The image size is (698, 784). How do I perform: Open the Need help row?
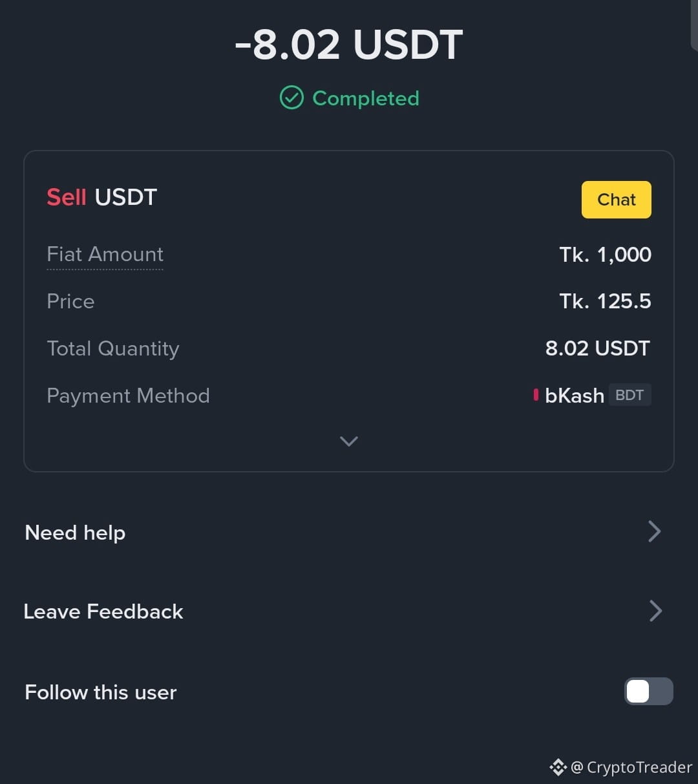point(349,532)
